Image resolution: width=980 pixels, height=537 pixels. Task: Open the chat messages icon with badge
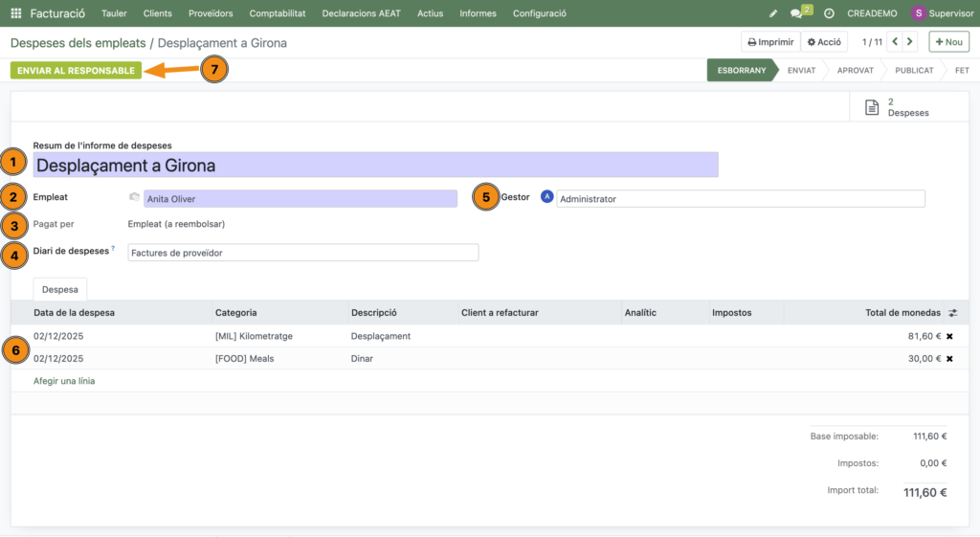[x=797, y=13]
